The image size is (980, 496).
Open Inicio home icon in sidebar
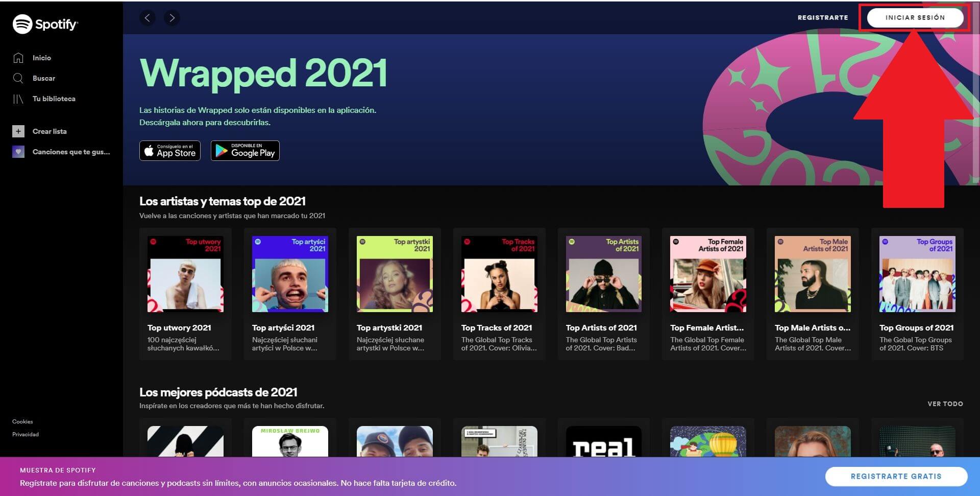point(18,58)
